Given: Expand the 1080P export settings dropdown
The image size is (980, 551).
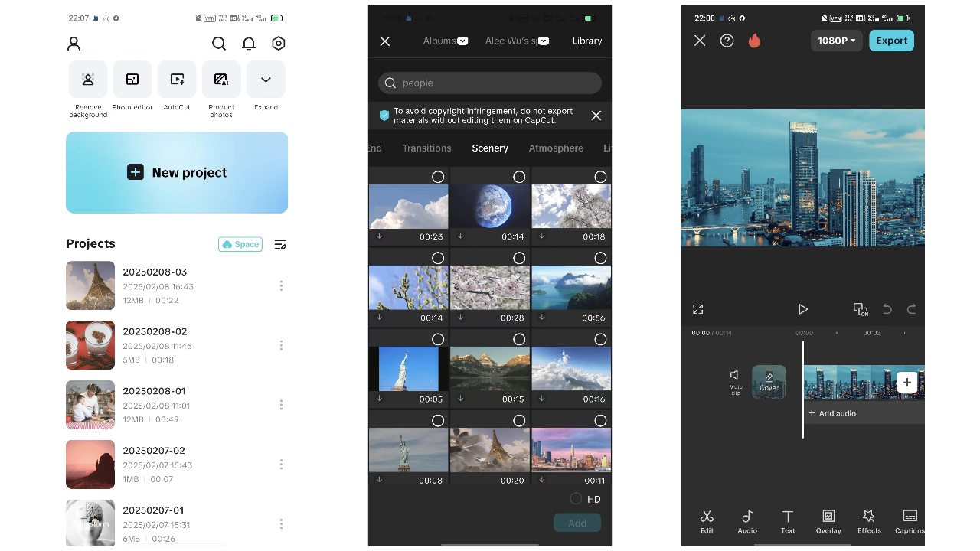Looking at the screenshot, I should (836, 41).
